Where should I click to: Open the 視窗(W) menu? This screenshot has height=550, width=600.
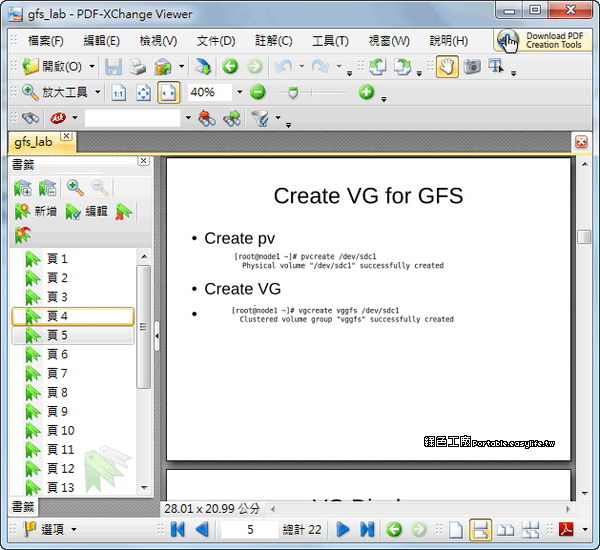tap(389, 41)
